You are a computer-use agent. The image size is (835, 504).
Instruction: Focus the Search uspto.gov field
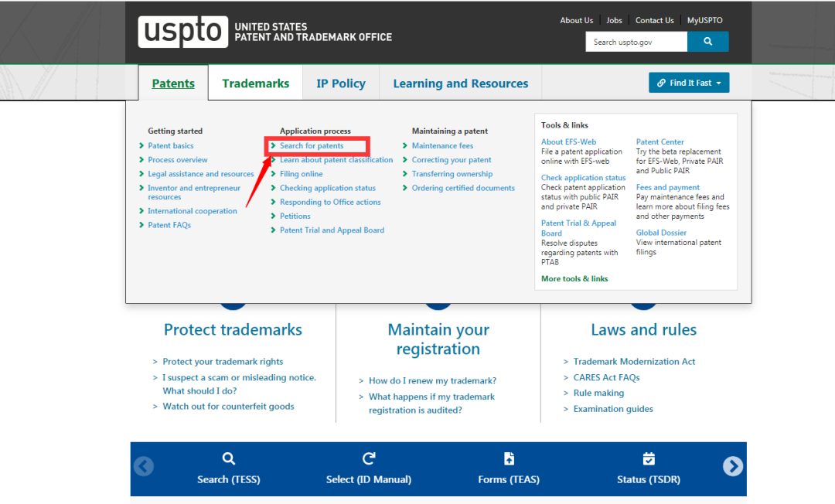(636, 42)
